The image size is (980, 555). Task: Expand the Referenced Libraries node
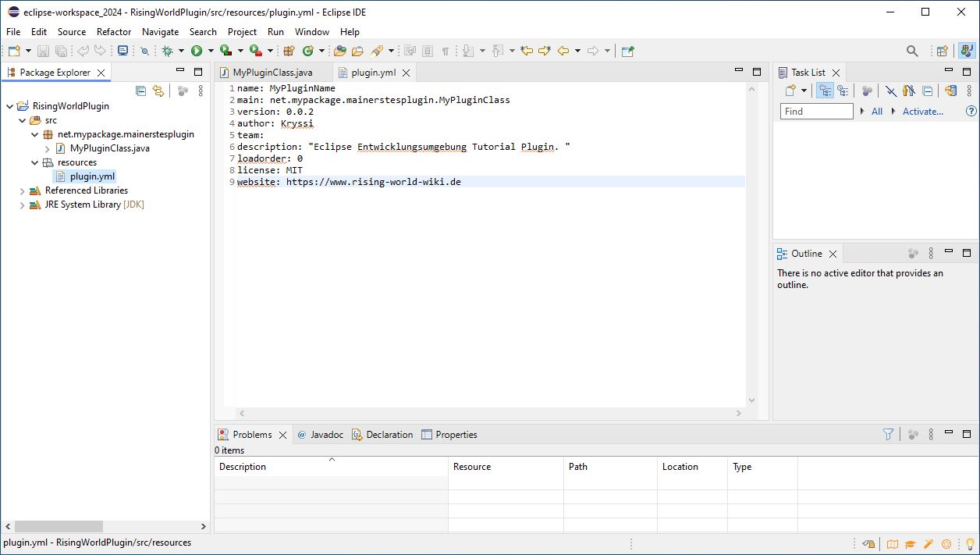pyautogui.click(x=22, y=190)
